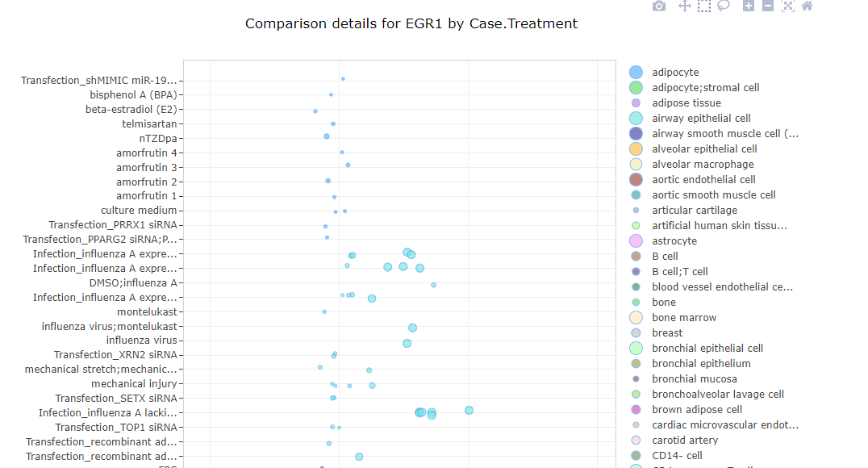This screenshot has height=468, width=868.
Task: Toggle bronchial epithelial cell legend item
Action: coord(707,349)
